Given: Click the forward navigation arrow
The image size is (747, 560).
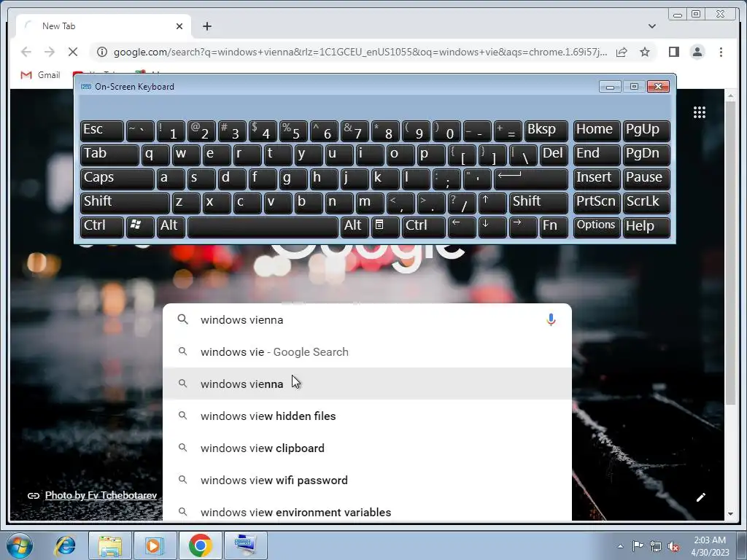Looking at the screenshot, I should tap(50, 52).
